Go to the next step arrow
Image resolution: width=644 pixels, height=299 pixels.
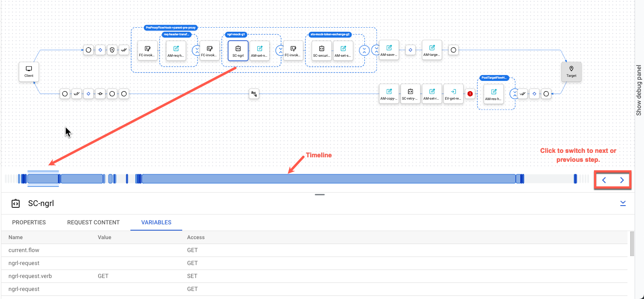pyautogui.click(x=622, y=180)
